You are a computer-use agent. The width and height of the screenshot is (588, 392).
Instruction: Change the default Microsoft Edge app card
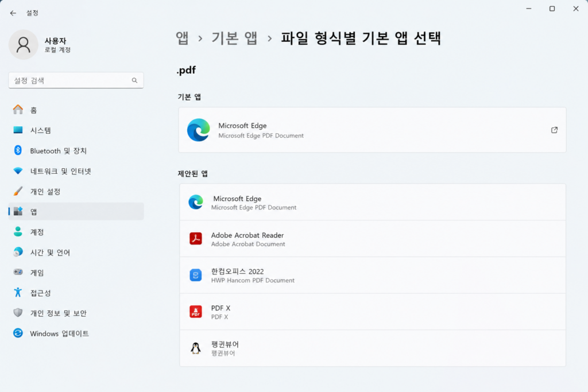(x=372, y=130)
